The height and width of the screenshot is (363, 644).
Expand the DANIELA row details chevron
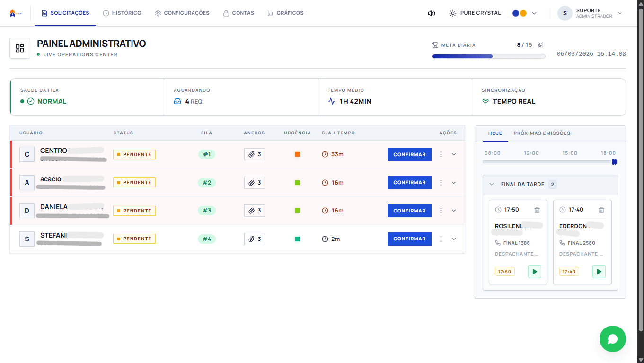tap(454, 211)
